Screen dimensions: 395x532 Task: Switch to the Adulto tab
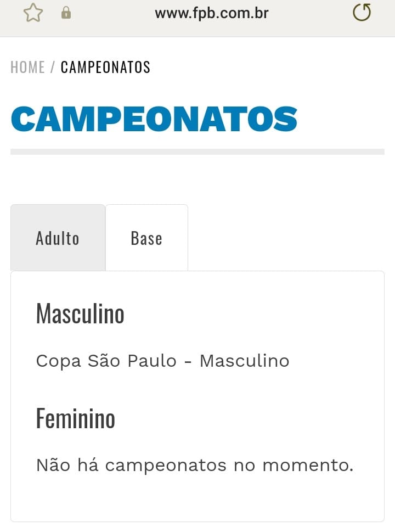(58, 238)
